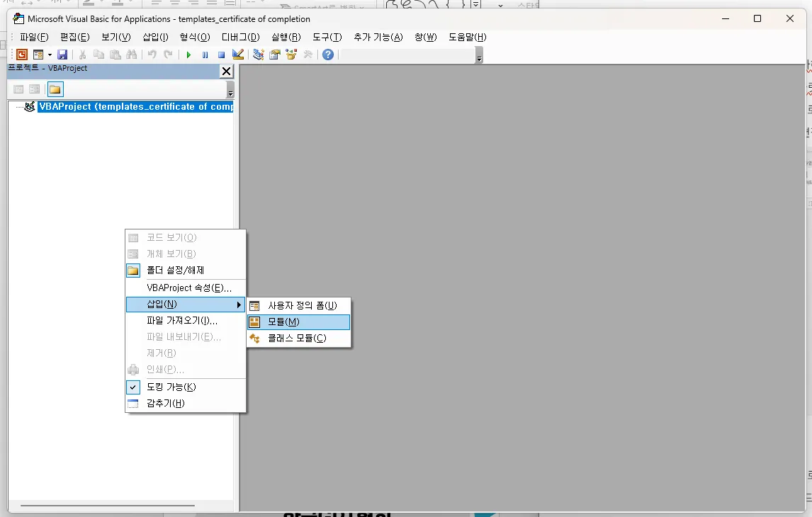The width and height of the screenshot is (812, 517).
Task: Toggle 도킹 가능(K) checked option
Action: click(186, 387)
